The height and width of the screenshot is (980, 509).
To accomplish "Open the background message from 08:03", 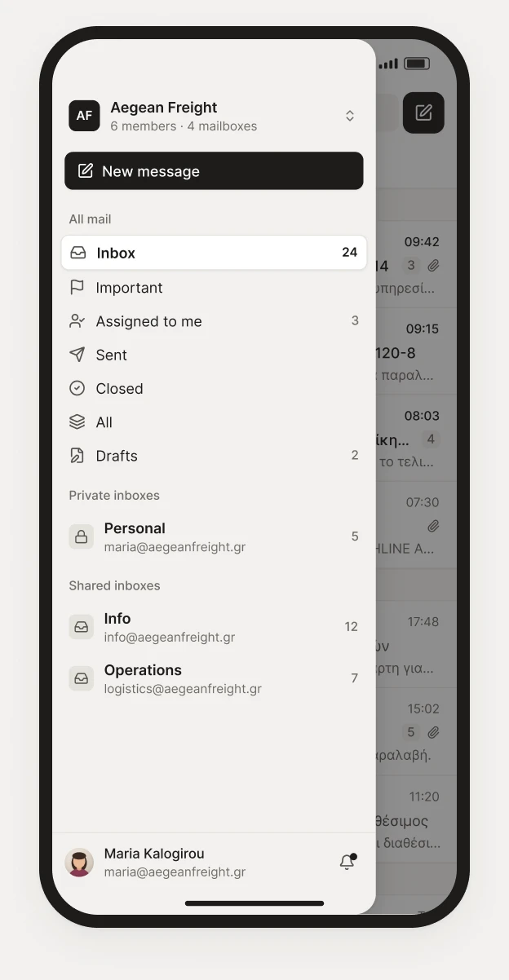I will pos(416,439).
